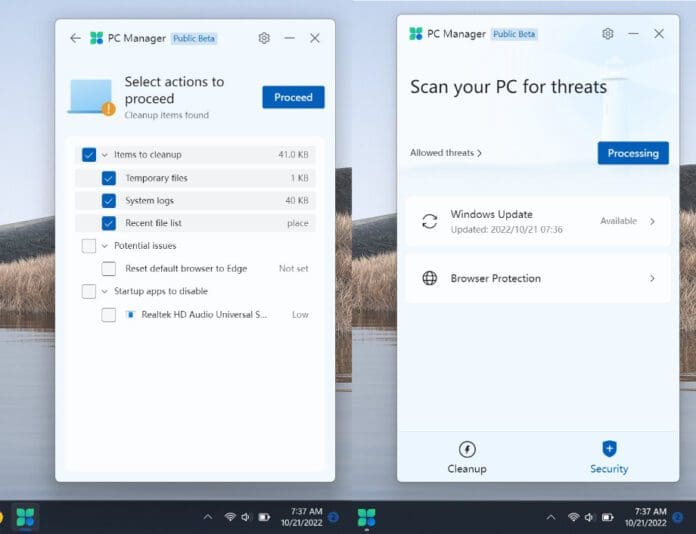
Task: Enable Reset default browser to Edge checkbox
Action: point(109,268)
